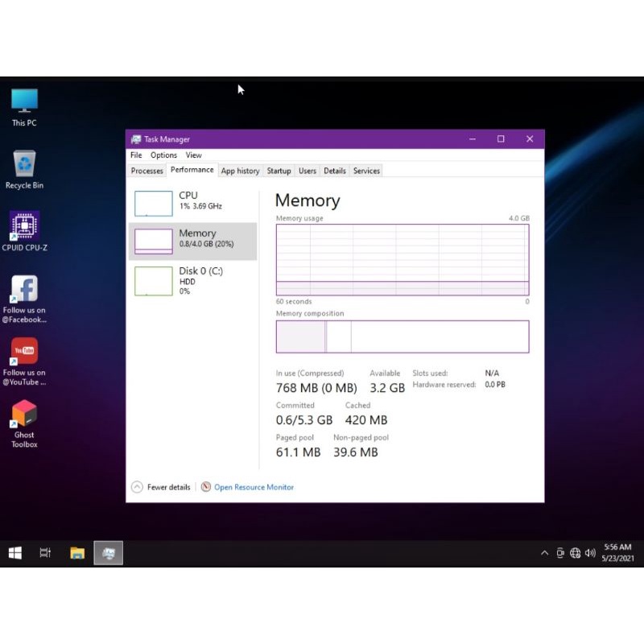Click the YouTube shortcut icon on desktop

point(24,352)
